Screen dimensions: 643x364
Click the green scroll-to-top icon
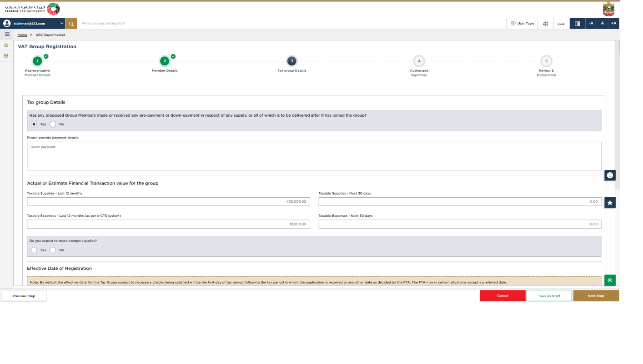coord(610,280)
